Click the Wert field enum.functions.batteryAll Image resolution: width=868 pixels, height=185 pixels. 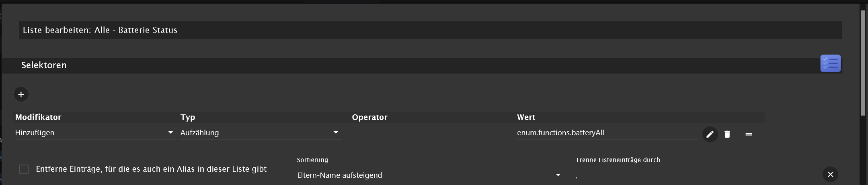pos(607,133)
